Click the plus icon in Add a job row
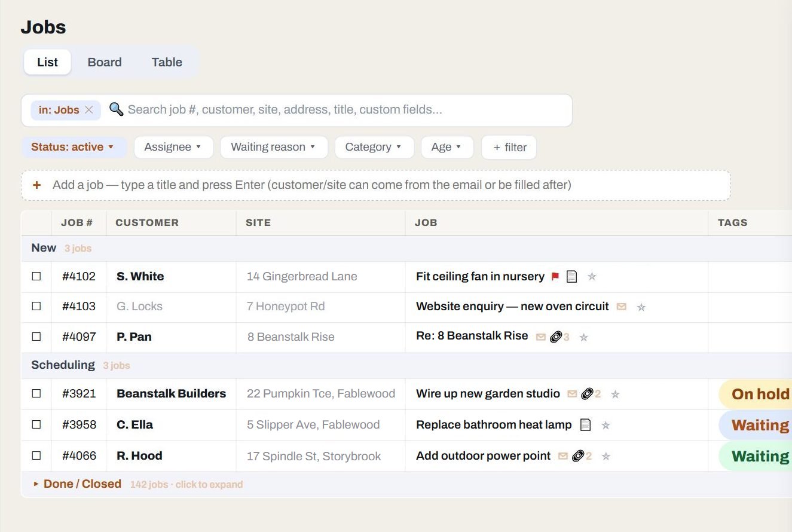 pos(37,185)
